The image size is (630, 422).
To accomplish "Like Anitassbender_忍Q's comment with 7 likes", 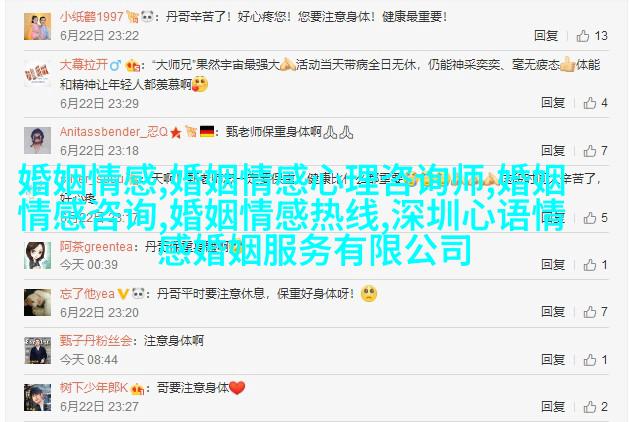I will [x=589, y=151].
